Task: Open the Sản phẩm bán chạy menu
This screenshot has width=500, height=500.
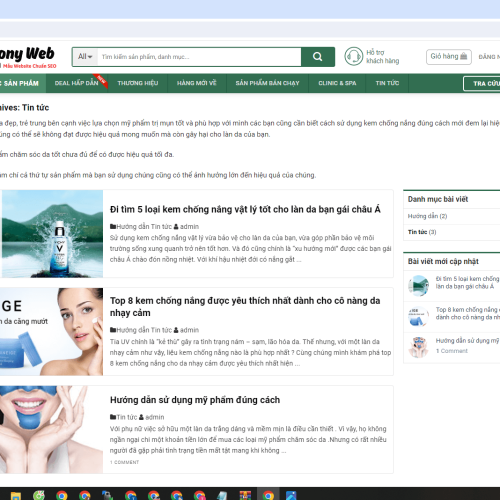Action: [267, 83]
